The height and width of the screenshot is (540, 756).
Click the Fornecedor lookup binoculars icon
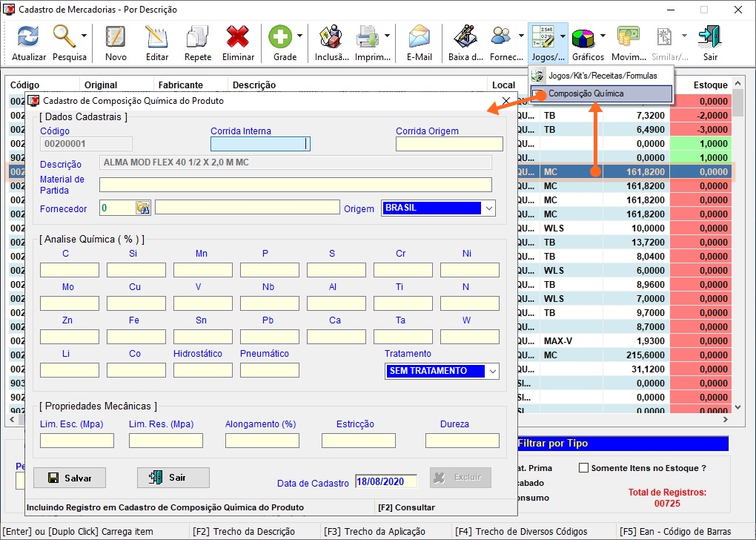coord(143,208)
